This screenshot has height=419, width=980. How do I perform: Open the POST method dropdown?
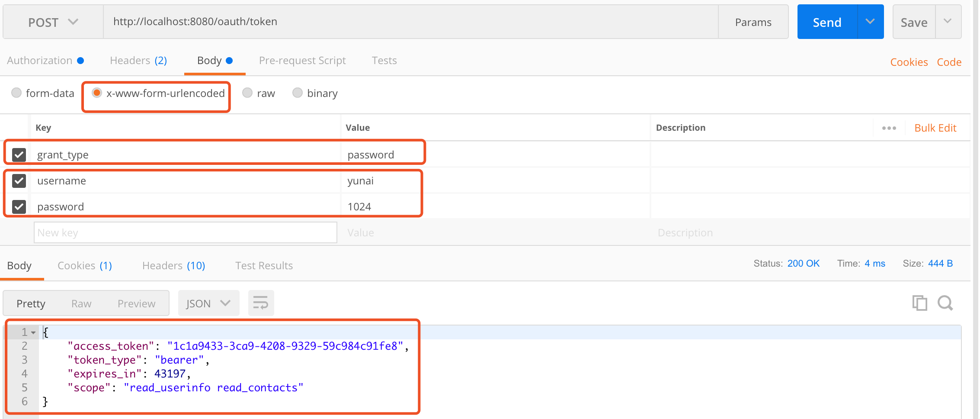pos(53,22)
